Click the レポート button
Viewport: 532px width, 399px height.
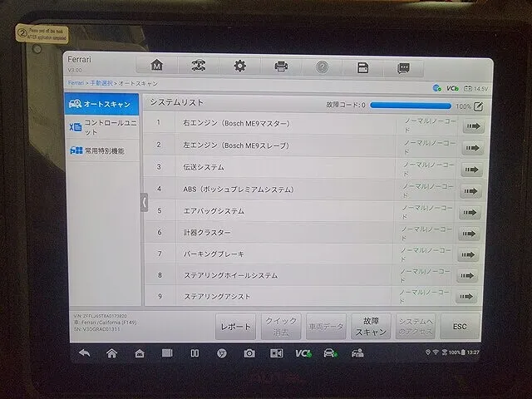pos(236,327)
